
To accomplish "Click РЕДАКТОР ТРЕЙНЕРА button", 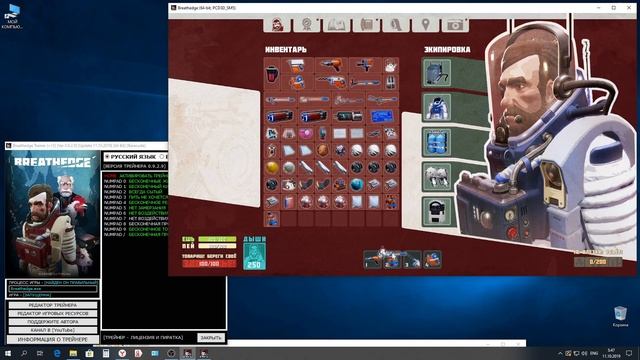I will 53,305.
